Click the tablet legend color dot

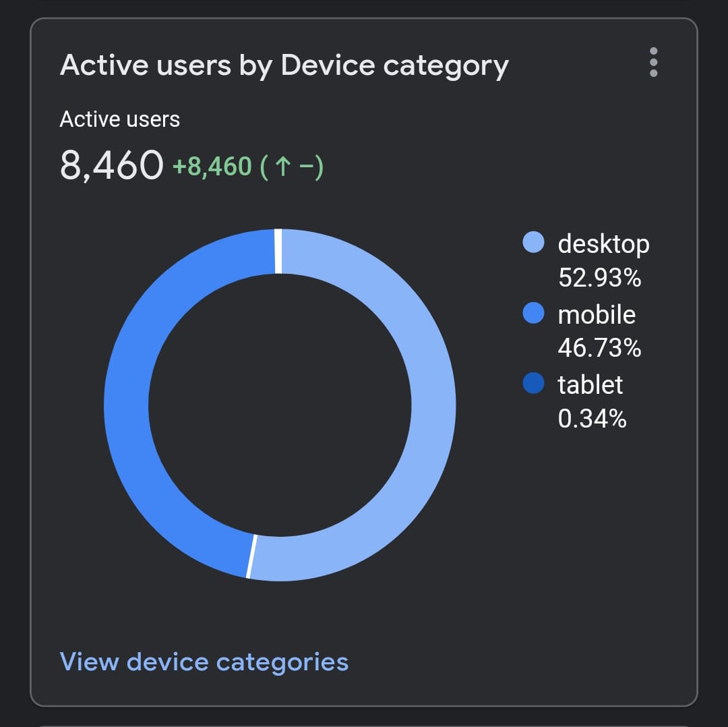533,383
